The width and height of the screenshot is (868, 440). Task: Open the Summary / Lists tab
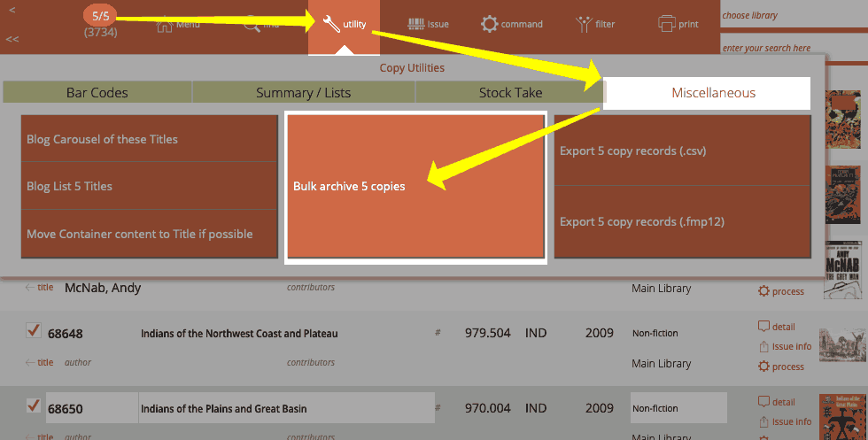(x=303, y=92)
